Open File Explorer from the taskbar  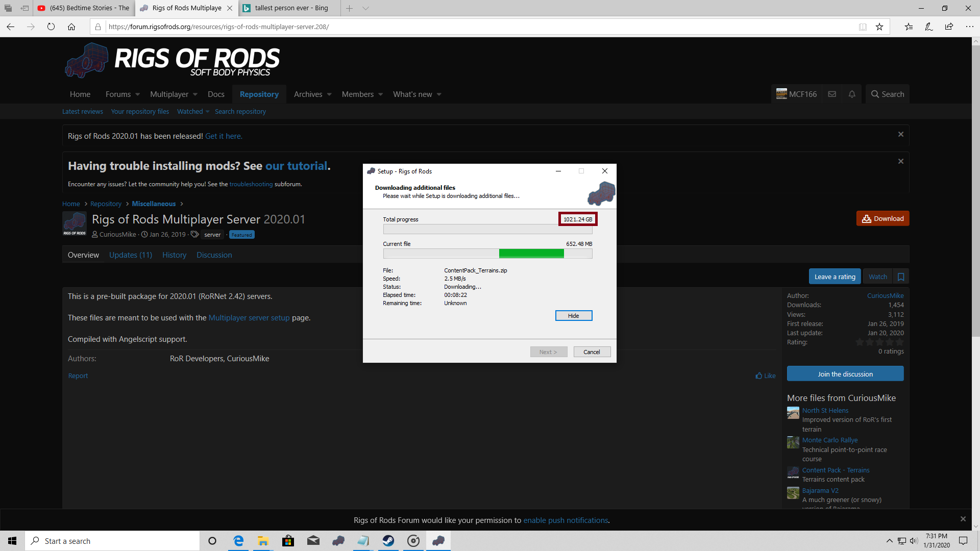point(263,541)
